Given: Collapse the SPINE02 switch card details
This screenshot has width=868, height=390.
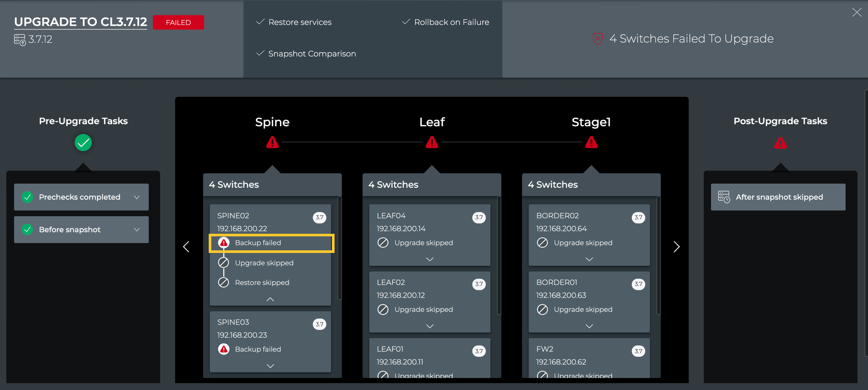Looking at the screenshot, I should (270, 299).
